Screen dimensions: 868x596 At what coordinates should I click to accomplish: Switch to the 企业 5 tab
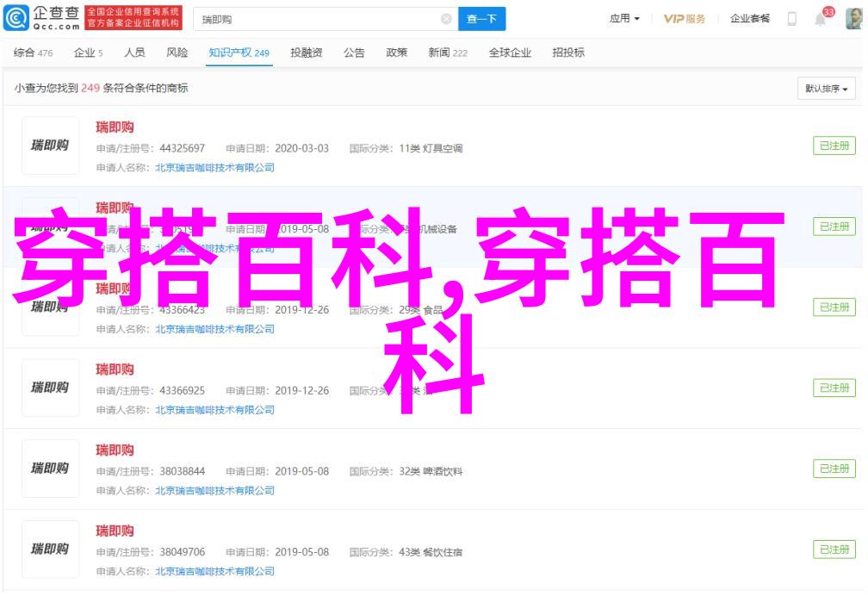tap(88, 53)
